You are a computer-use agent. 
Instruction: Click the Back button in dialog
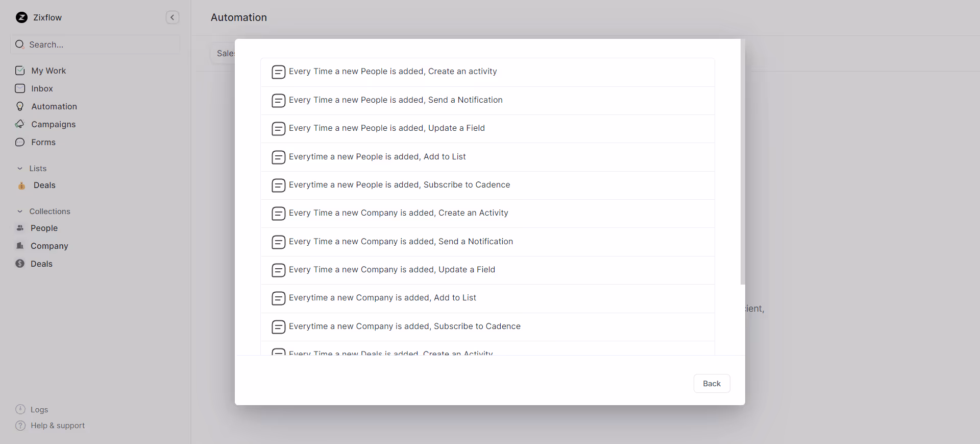712,384
